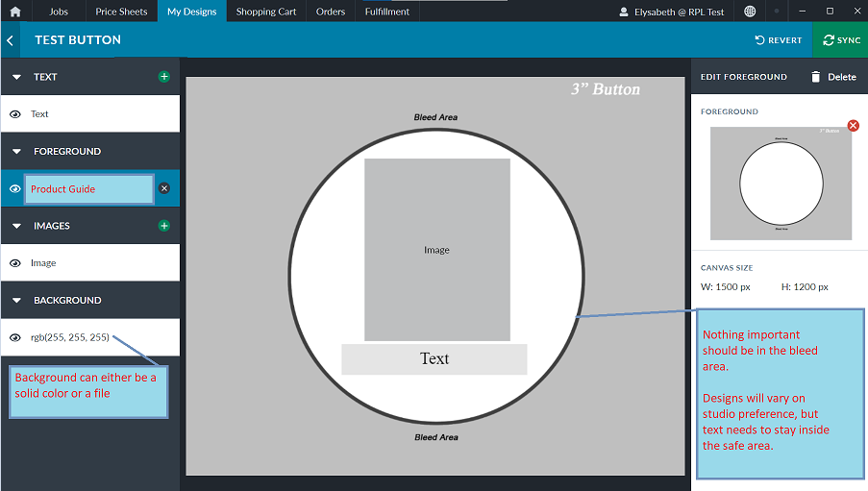The height and width of the screenshot is (491, 868).
Task: Open the globe language menu
Action: [x=750, y=12]
